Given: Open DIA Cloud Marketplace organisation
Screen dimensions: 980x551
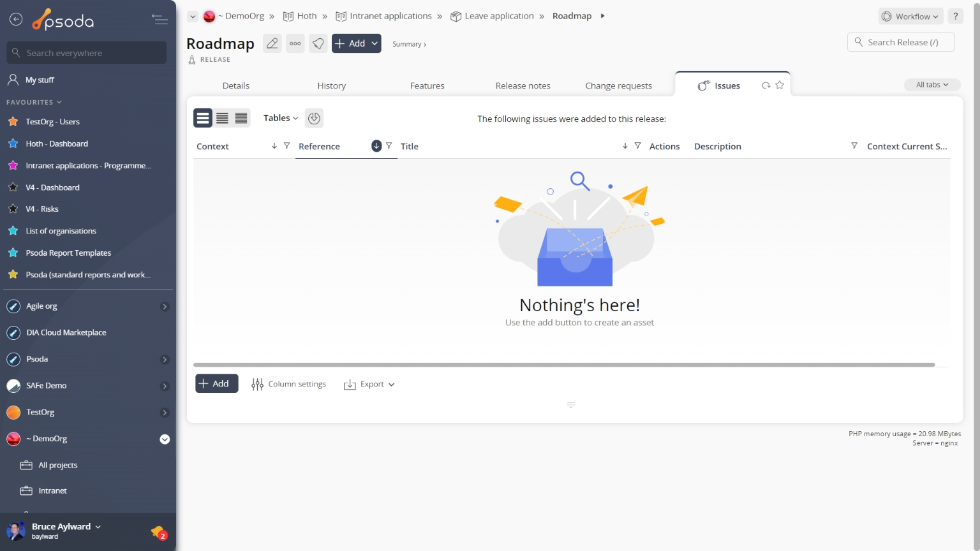Looking at the screenshot, I should point(66,333).
